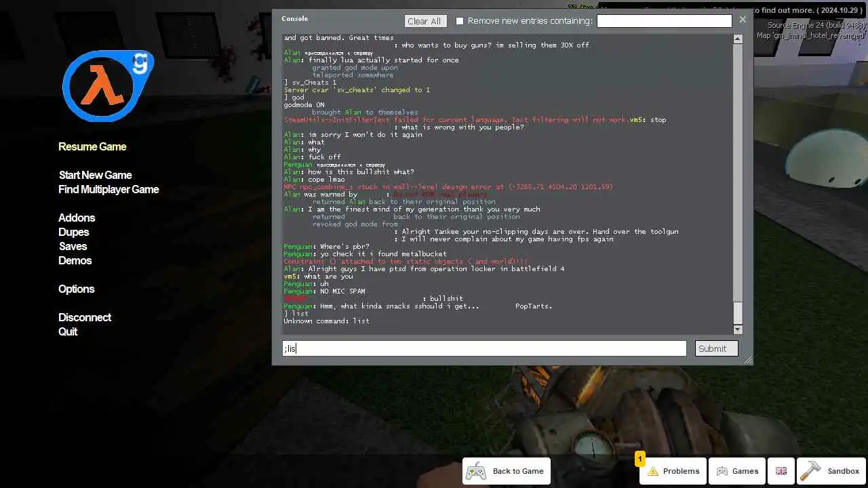Click the hammer icon on Sandbox button

810,470
